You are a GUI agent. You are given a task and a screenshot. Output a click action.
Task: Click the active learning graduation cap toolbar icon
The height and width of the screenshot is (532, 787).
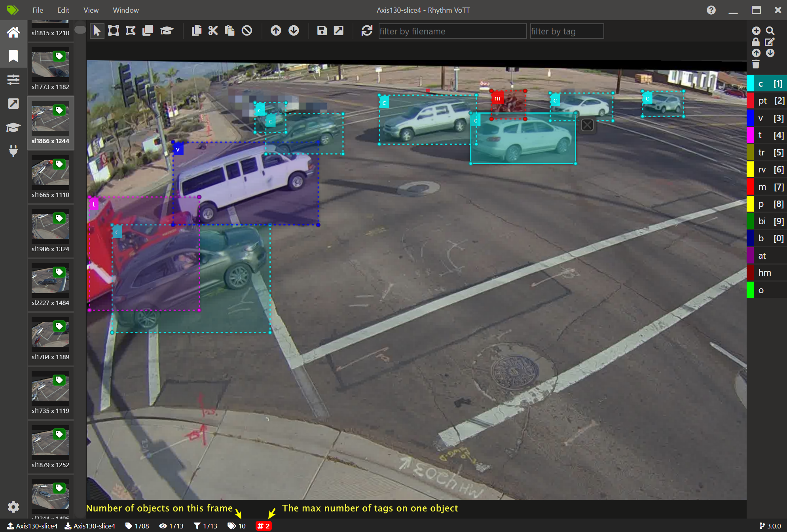click(x=167, y=31)
